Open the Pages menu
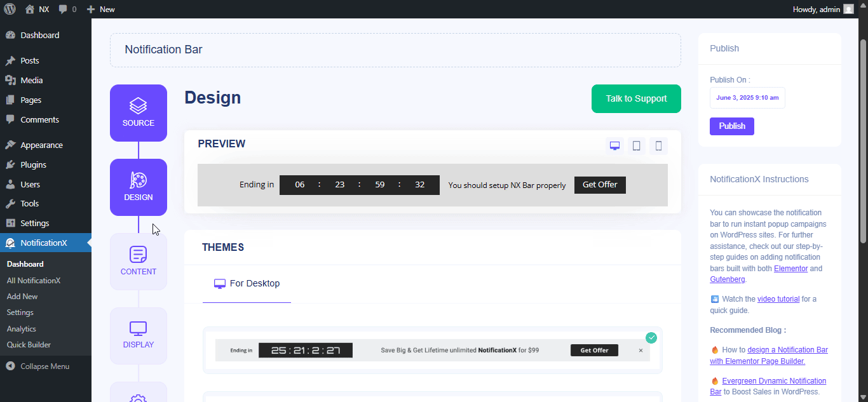 coord(46,100)
